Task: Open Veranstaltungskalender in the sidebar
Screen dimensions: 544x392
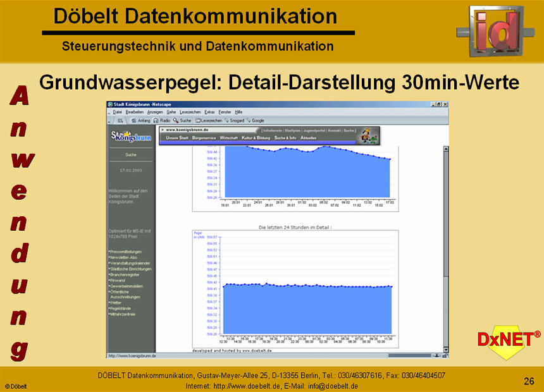Action: 130,263
